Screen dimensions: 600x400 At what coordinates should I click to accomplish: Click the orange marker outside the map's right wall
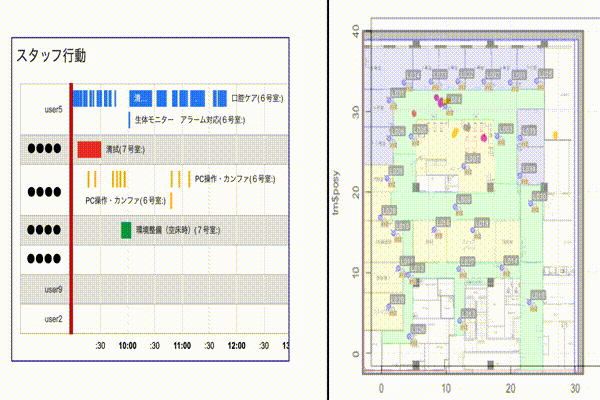click(x=555, y=135)
